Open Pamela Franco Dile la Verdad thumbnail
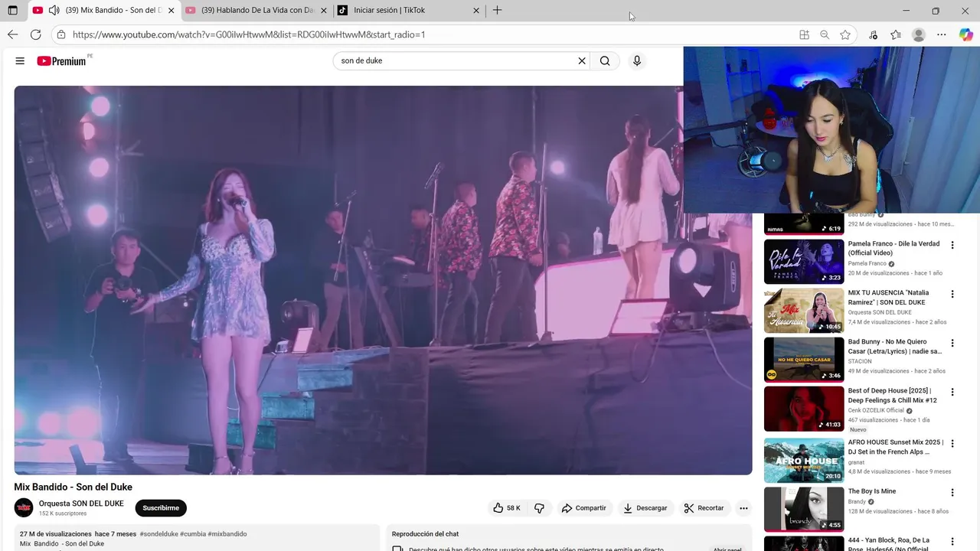This screenshot has width=980, height=551. tap(804, 261)
